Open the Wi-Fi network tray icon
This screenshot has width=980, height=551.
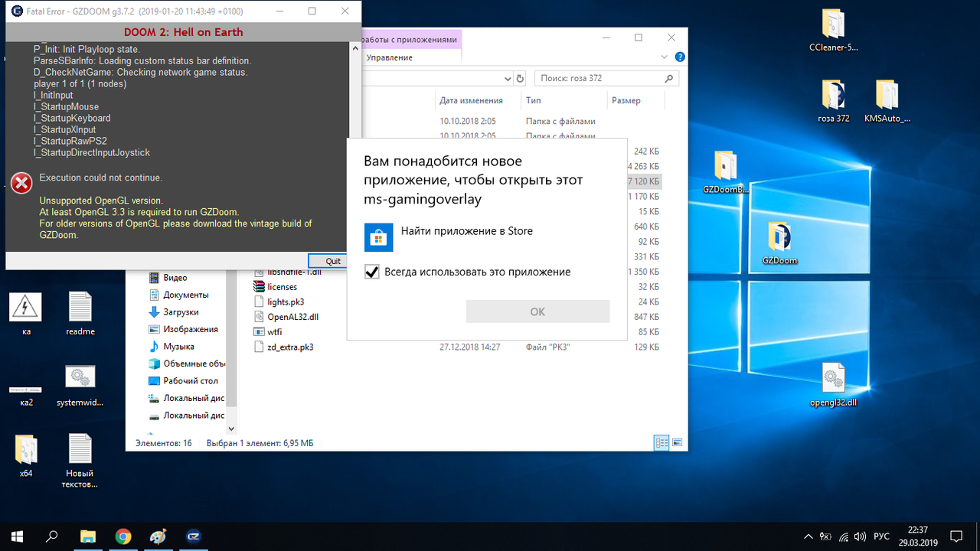[844, 536]
